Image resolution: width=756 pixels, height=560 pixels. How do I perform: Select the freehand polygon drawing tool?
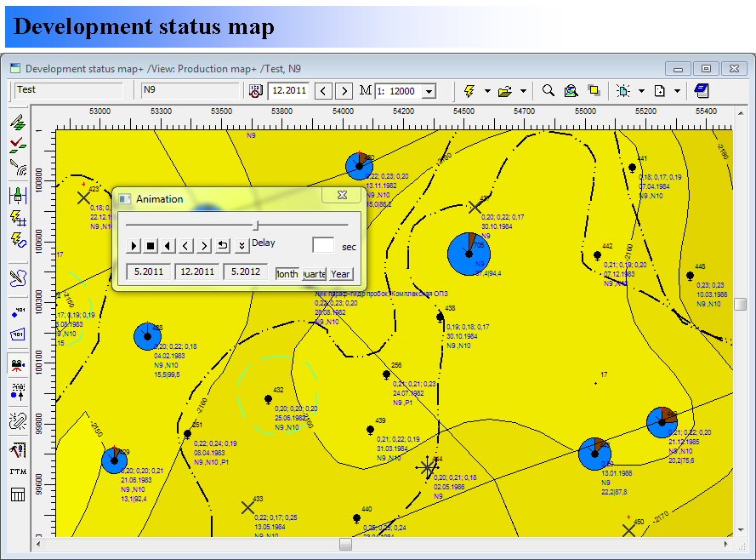point(18,278)
